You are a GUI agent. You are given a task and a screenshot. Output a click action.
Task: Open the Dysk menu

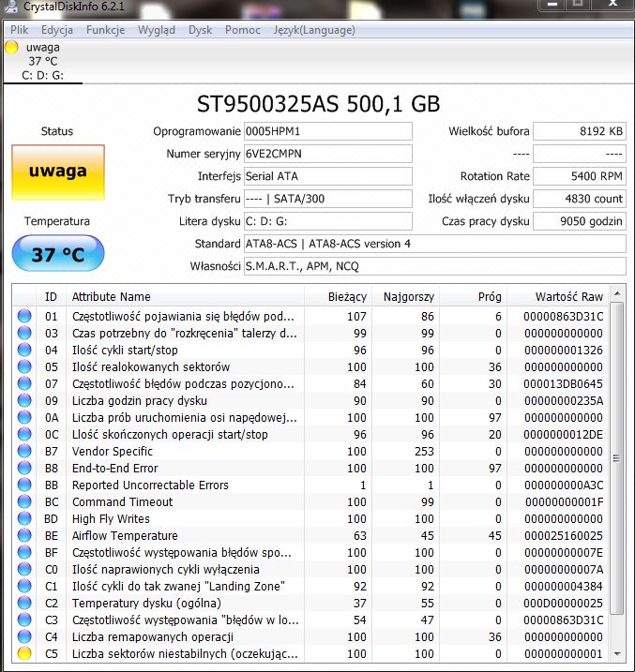pos(200,30)
